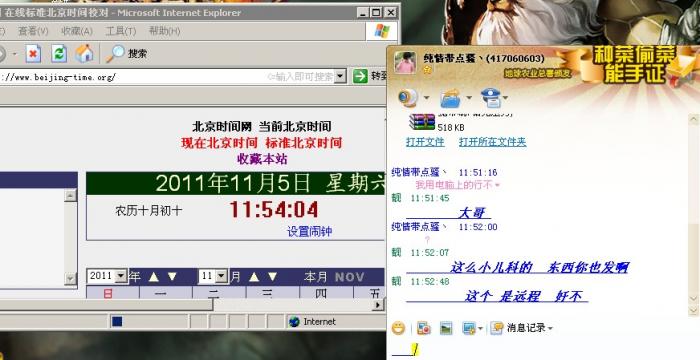Click next year up arrow beside 年
700x360 pixels.
[x=154, y=277]
